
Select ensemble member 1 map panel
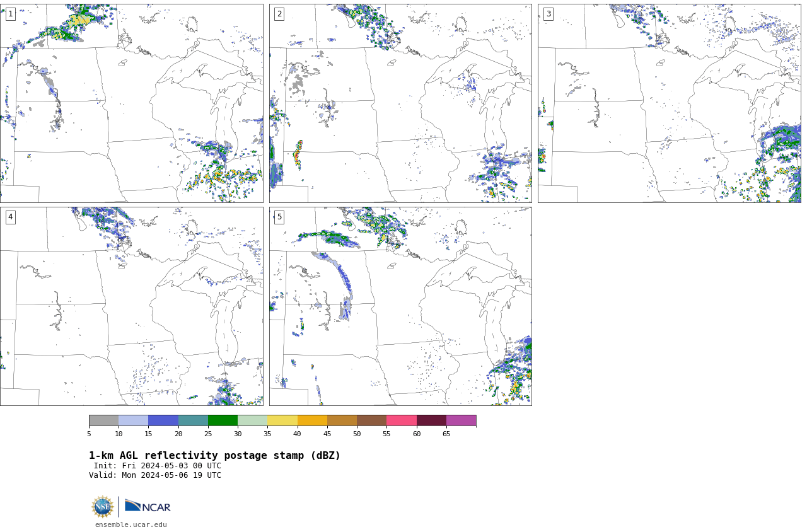pyautogui.click(x=131, y=103)
